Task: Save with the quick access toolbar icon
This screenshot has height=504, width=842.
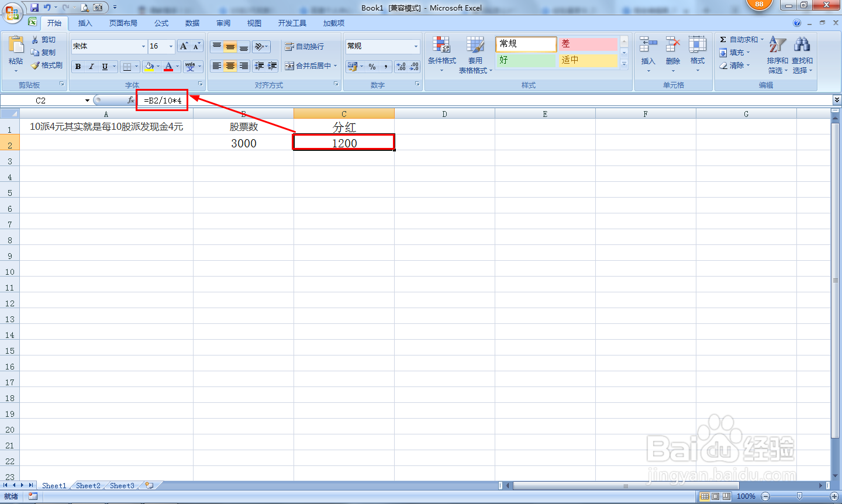Action: tap(34, 8)
